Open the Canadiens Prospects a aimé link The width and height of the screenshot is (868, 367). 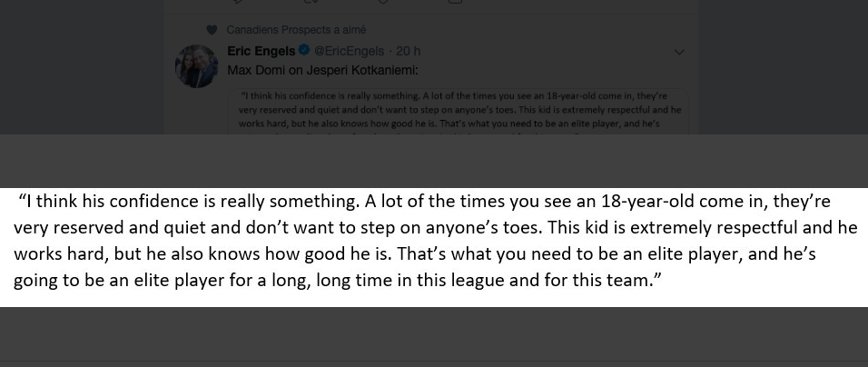[296, 30]
